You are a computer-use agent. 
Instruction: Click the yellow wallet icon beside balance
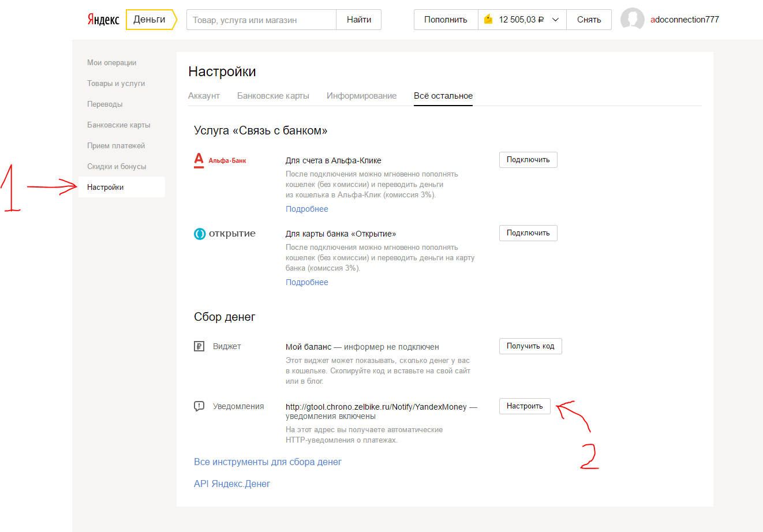pyautogui.click(x=488, y=20)
